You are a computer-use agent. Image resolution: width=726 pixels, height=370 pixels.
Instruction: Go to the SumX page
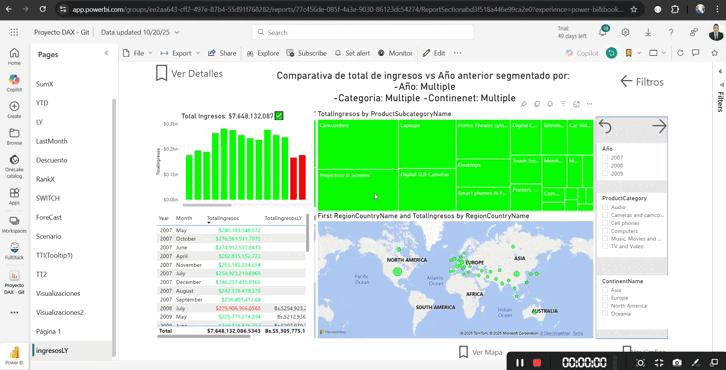coord(45,84)
